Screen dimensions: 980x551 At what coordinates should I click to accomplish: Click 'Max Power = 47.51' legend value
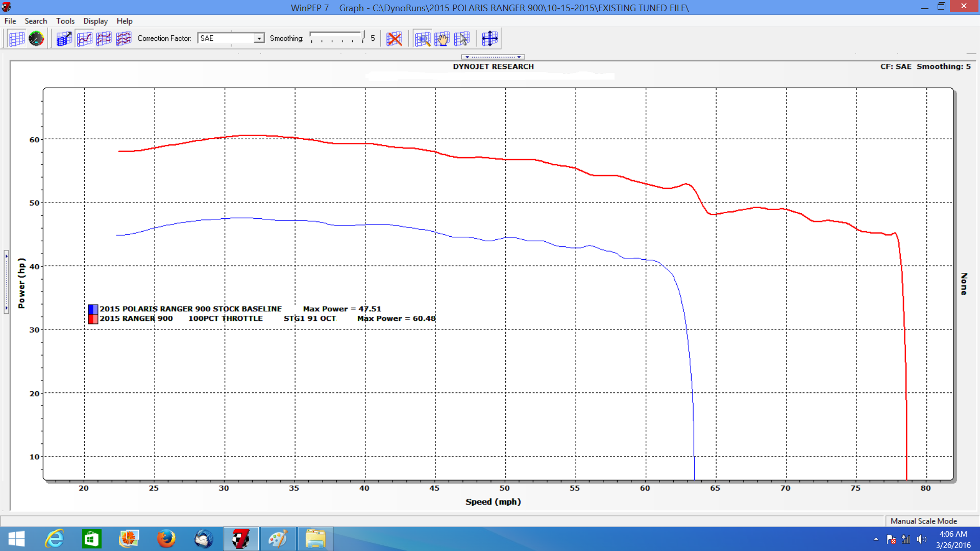pos(342,309)
